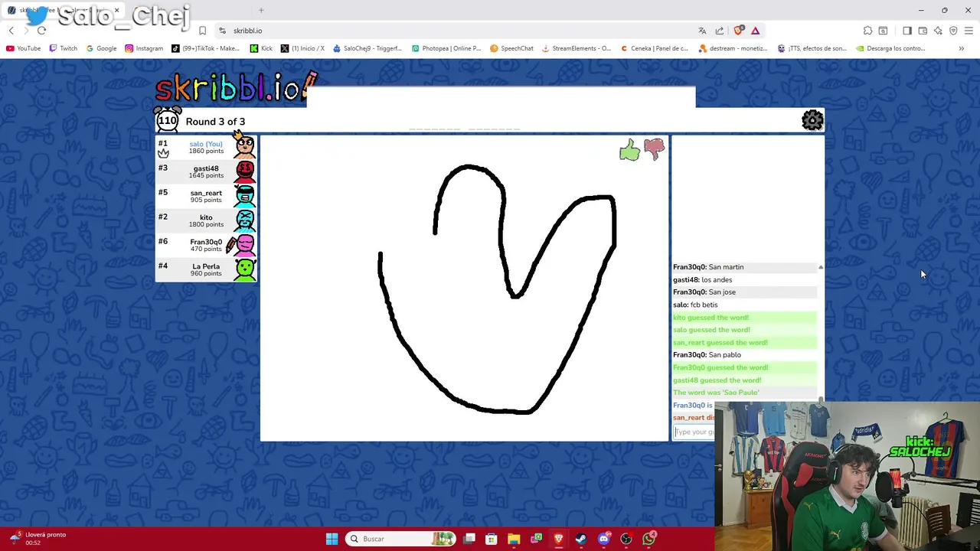The width and height of the screenshot is (980, 551).
Task: Open Brave wallet icon
Action: point(923,31)
